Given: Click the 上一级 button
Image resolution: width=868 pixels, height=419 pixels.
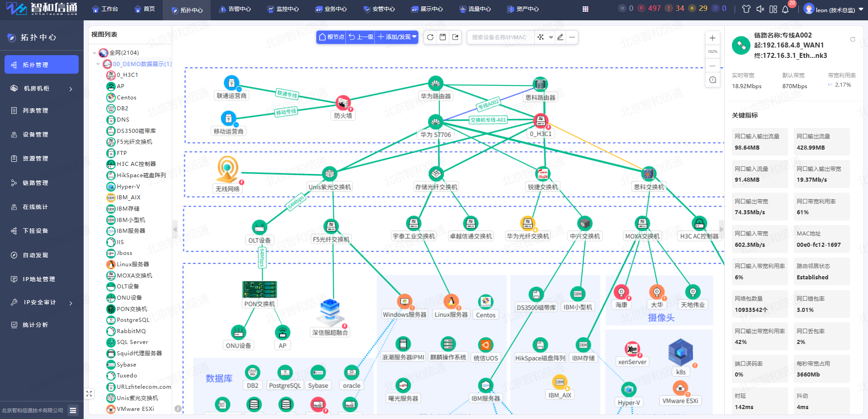Looking at the screenshot, I should coord(361,37).
